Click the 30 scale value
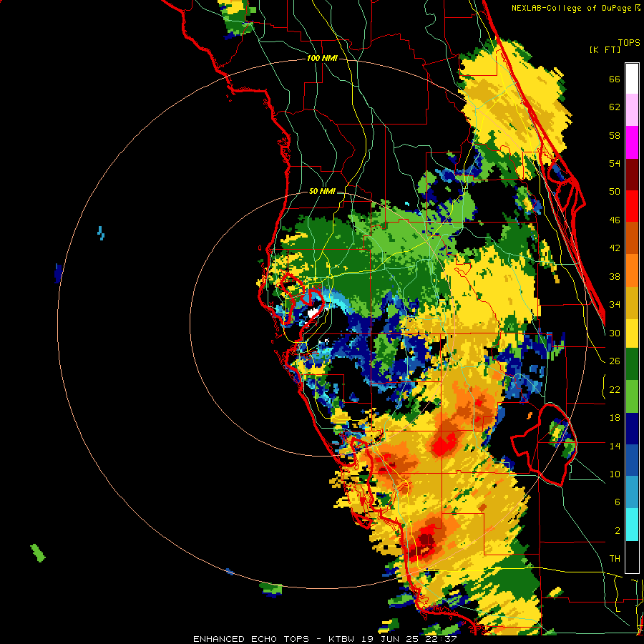Image resolution: width=644 pixels, height=644 pixels. [615, 333]
